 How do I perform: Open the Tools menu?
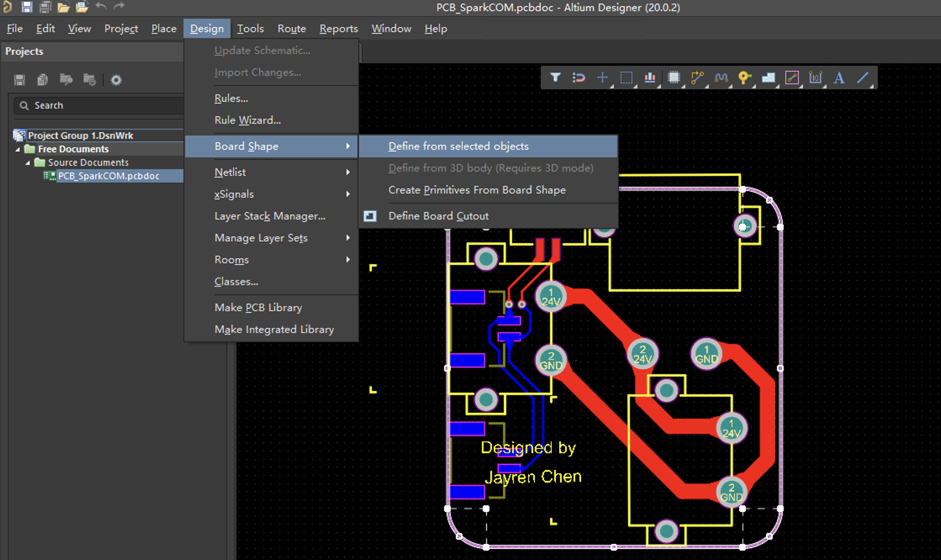(x=251, y=29)
